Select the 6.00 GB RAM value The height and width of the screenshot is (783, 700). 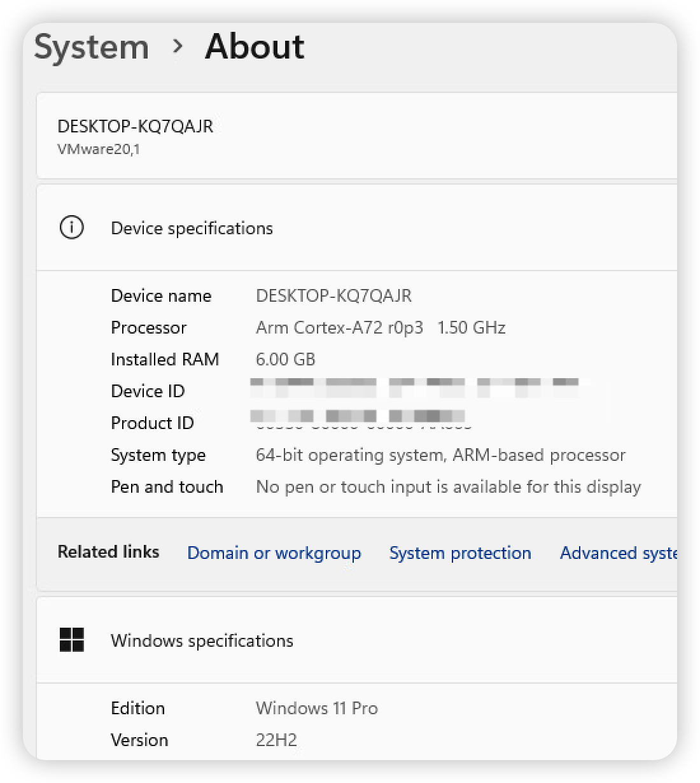(286, 359)
